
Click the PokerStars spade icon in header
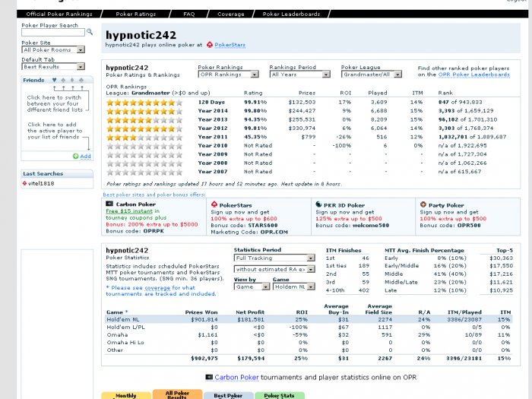(x=210, y=45)
